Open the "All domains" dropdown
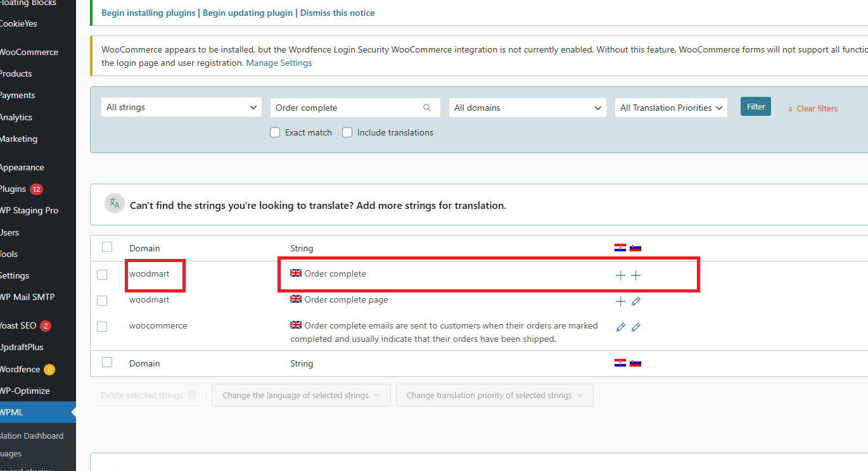Screen dimensions: 868x471 [x=528, y=108]
